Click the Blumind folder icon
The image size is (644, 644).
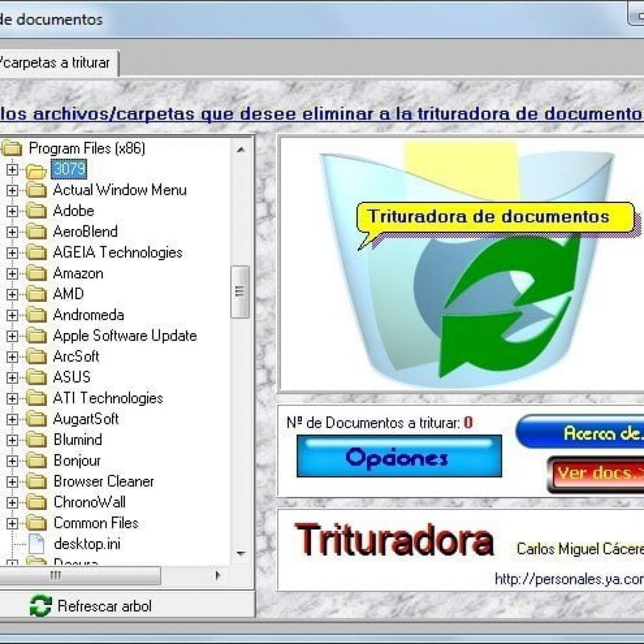coord(36,440)
